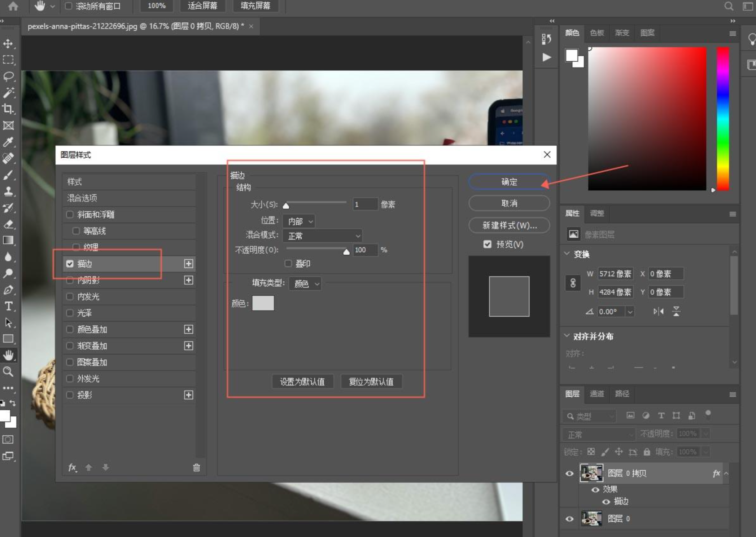Open the 位置 position dropdown
The image size is (756, 537).
(x=299, y=221)
